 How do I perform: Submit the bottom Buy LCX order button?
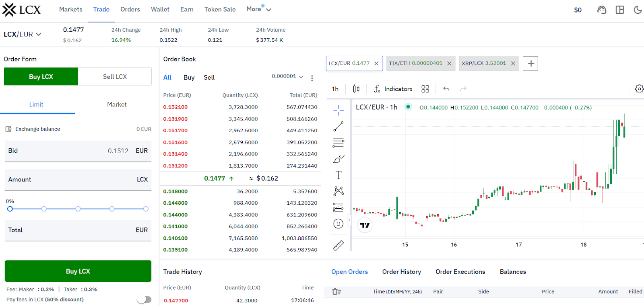pos(78,271)
